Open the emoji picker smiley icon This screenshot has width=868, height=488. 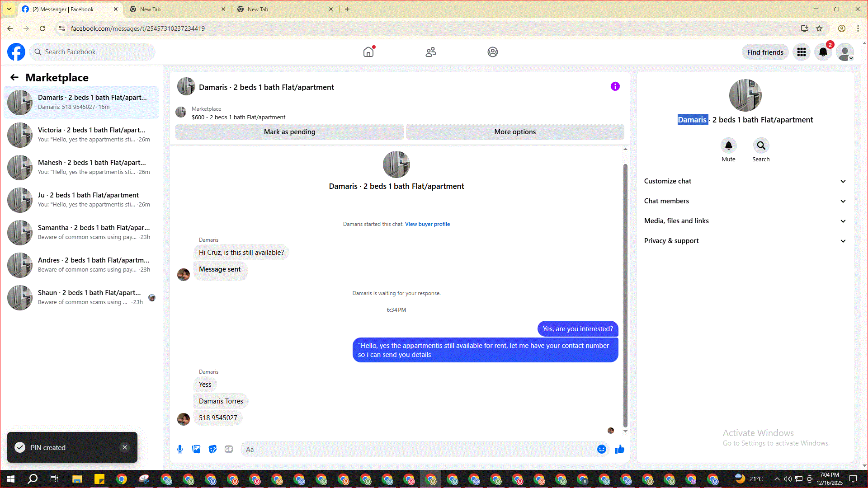pyautogui.click(x=602, y=449)
